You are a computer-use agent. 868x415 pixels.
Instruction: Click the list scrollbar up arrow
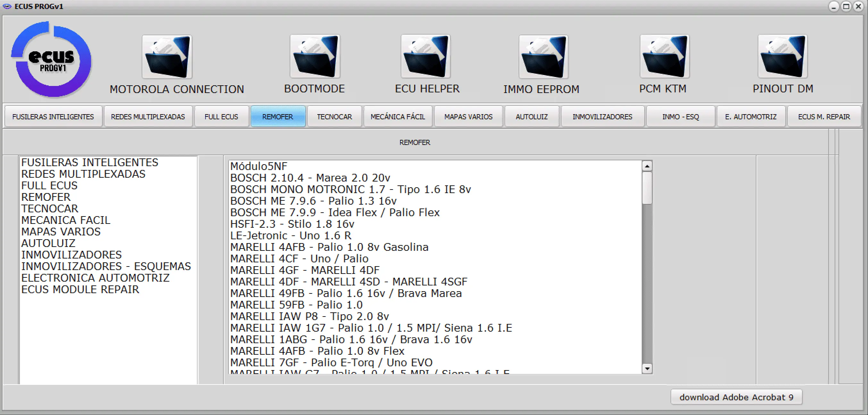647,166
